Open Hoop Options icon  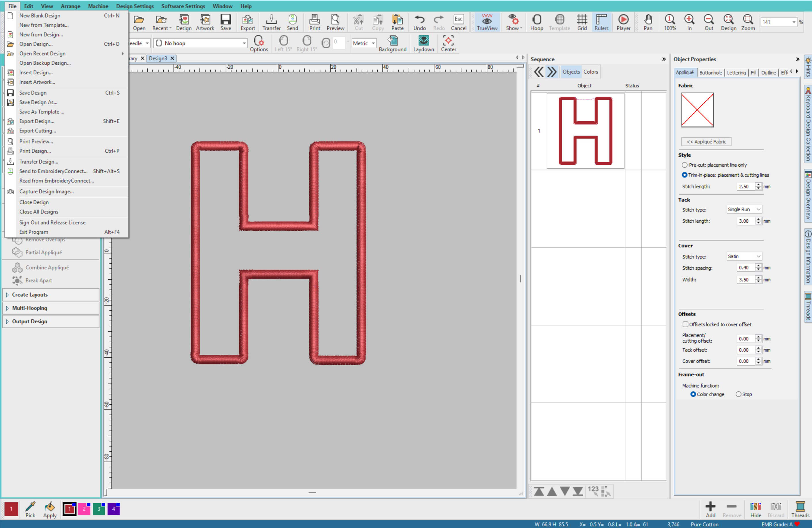coord(259,44)
